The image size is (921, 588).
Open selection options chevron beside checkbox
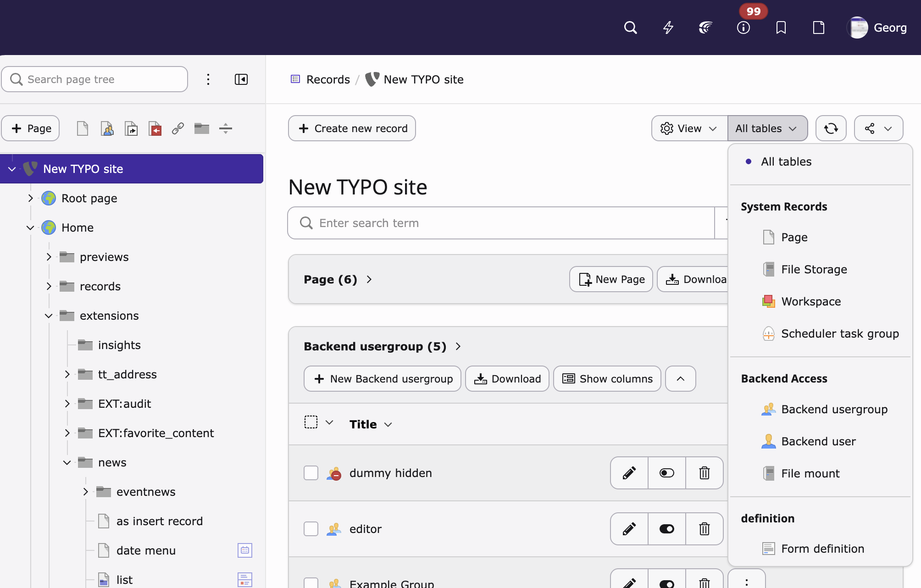tap(329, 422)
